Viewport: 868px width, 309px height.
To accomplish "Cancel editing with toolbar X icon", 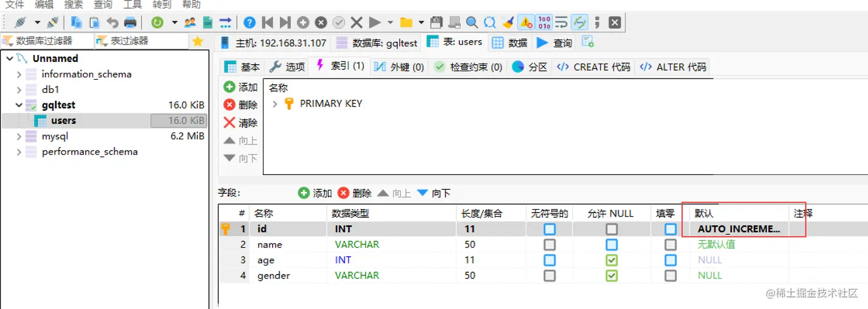I will coord(356,22).
